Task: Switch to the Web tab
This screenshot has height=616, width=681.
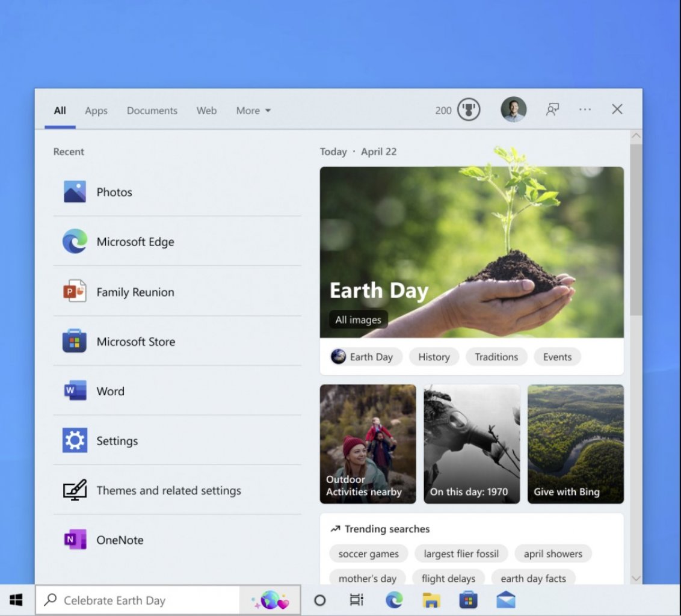Action: [x=206, y=110]
